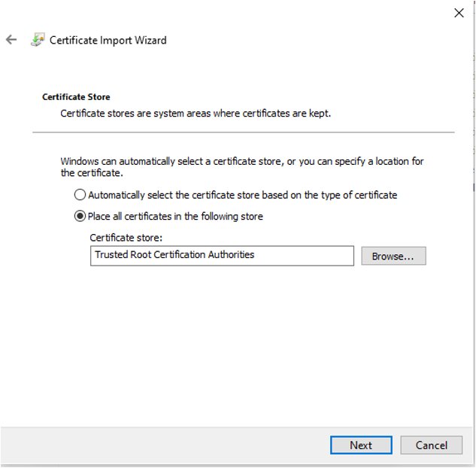Click the 'Certificate Import Wizard' title text
The width and height of the screenshot is (476, 468).
pos(108,40)
